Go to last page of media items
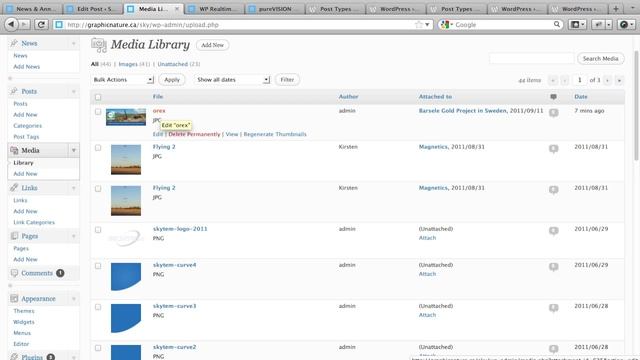Image resolution: width=640 pixels, height=360 pixels. (x=620, y=80)
